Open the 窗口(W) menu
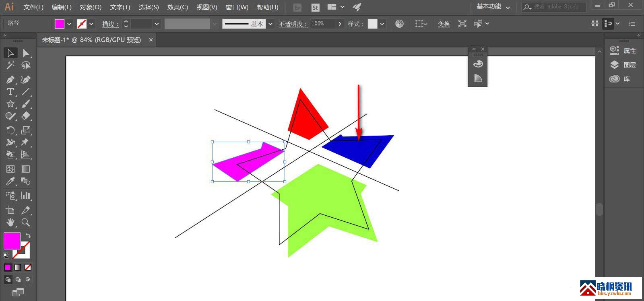The image size is (644, 301). tap(237, 7)
